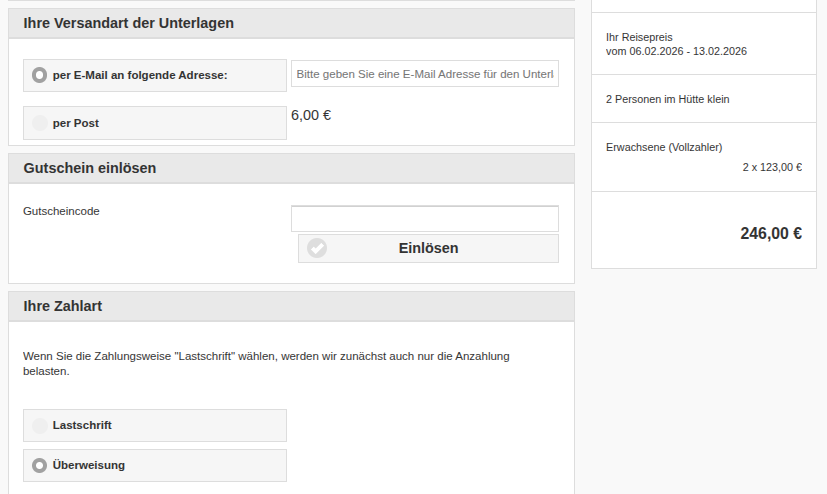This screenshot has height=494, width=827.
Task: Click the Gutschein einlösen section header
Action: click(90, 168)
